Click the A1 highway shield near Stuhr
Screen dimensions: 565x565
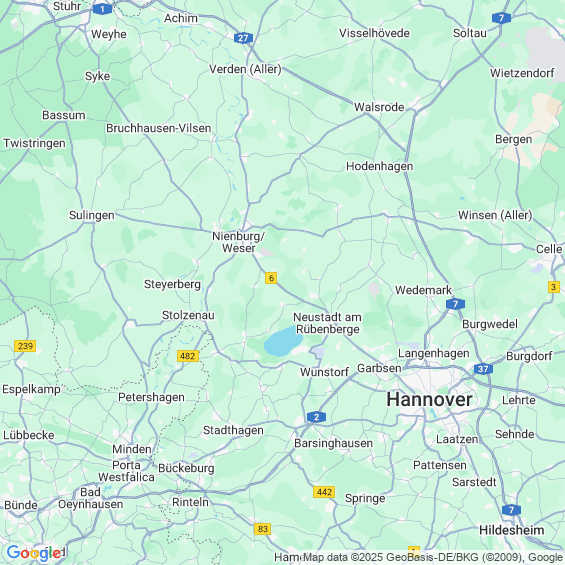(102, 9)
